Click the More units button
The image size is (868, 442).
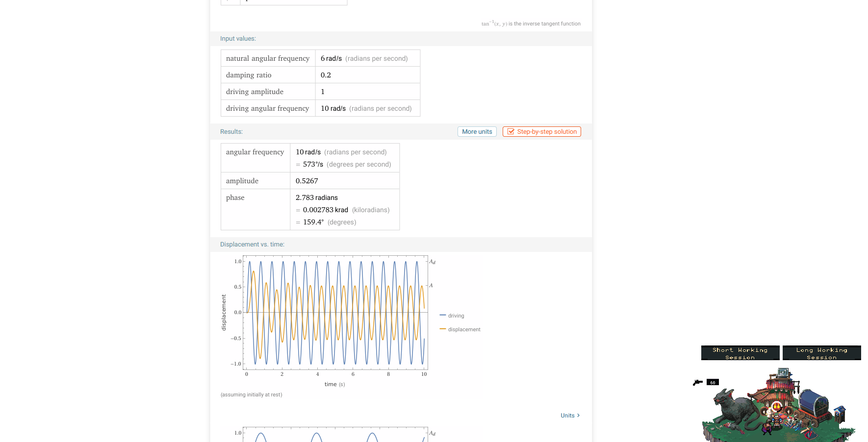coord(477,132)
